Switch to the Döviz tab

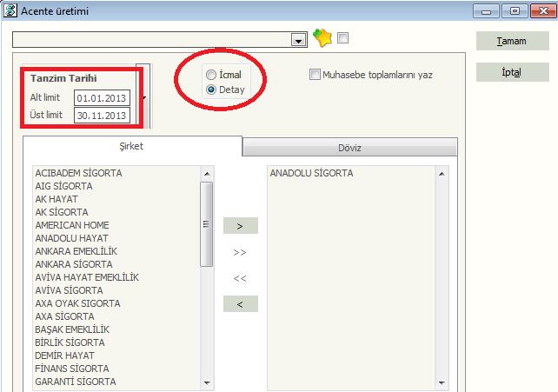(349, 148)
